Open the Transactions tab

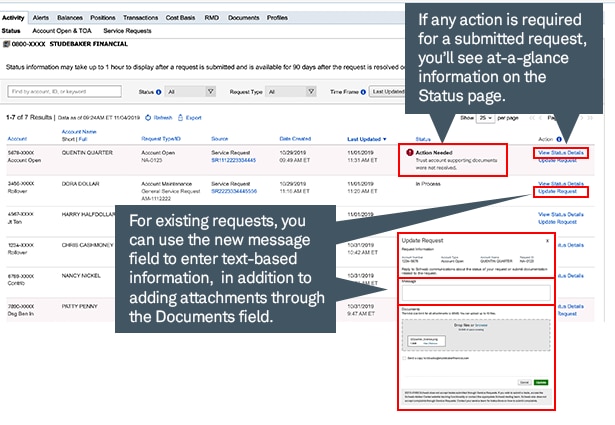click(140, 18)
